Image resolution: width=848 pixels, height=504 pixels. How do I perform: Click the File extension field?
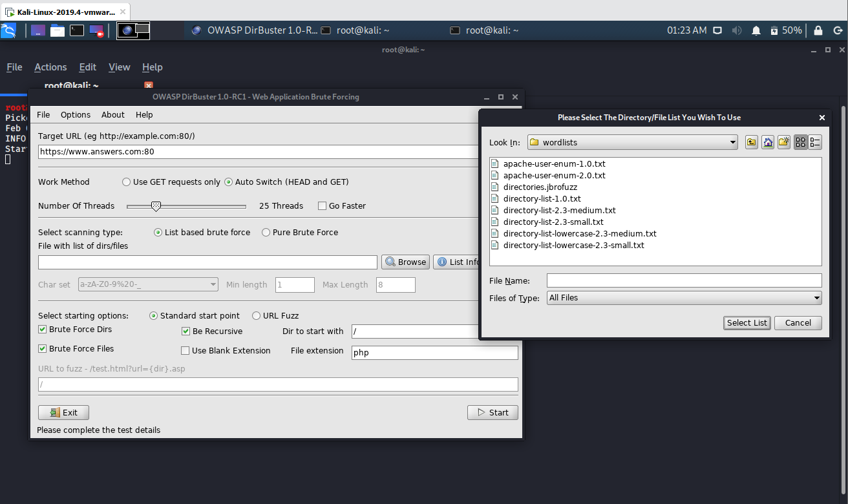tap(435, 353)
